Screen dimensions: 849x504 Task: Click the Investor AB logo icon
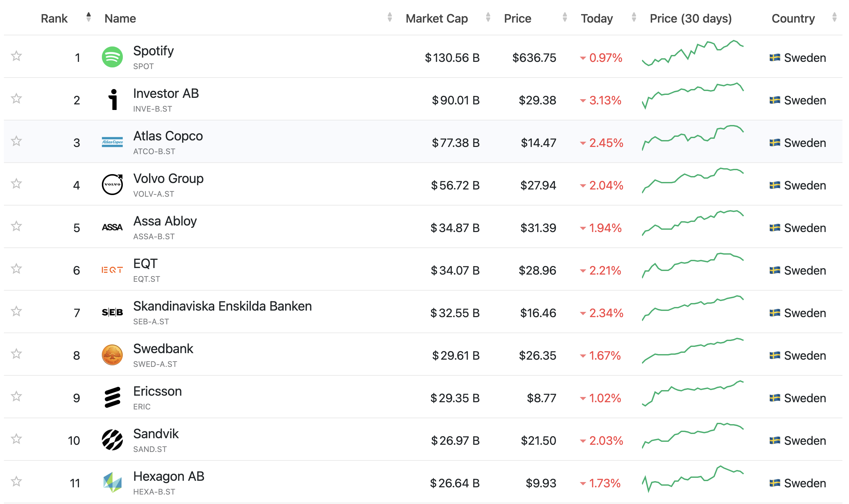pos(113,99)
